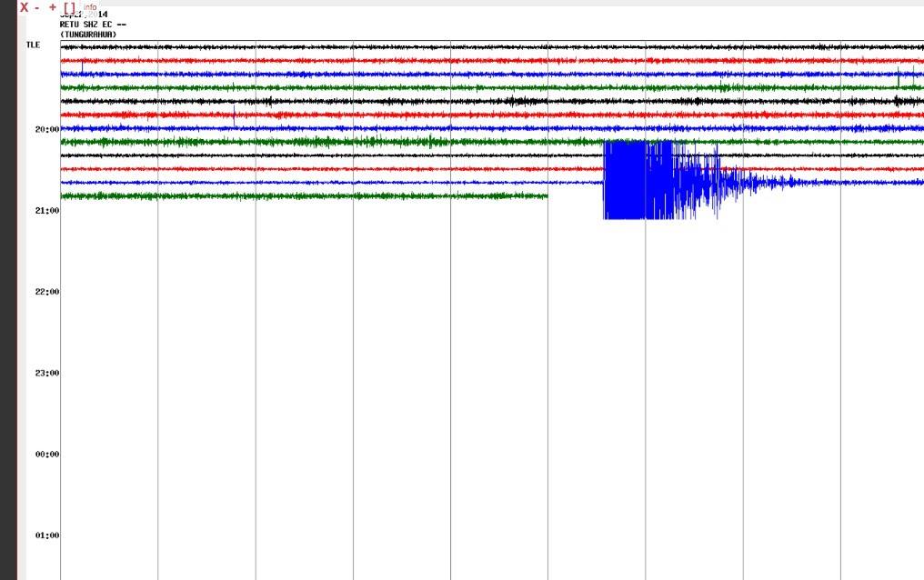924x580 pixels.
Task: Click the end of the last green trace
Action: (x=545, y=196)
